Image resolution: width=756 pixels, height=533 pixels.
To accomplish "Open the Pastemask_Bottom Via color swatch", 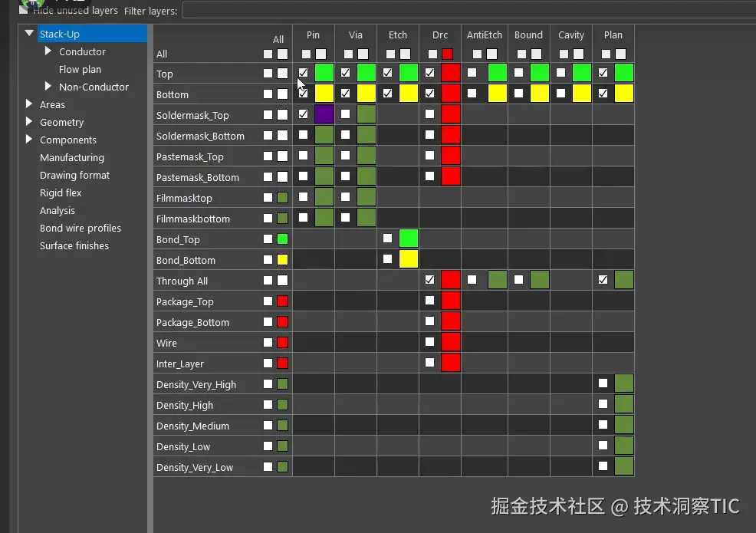I will [366, 176].
